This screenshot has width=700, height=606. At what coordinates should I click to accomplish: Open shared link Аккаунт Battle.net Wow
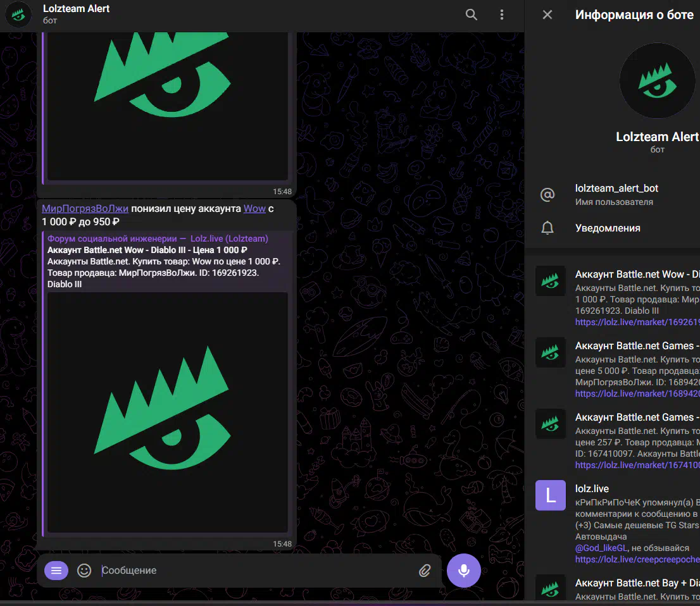pos(637,274)
